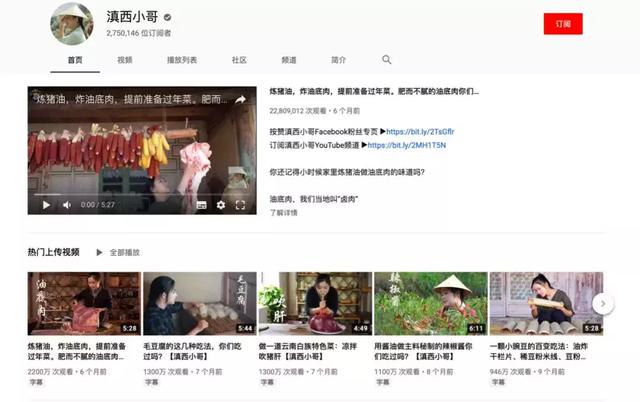Viewport: 640px width, 402px height.
Task: Share the featured video via arrow icon
Action: (240, 99)
